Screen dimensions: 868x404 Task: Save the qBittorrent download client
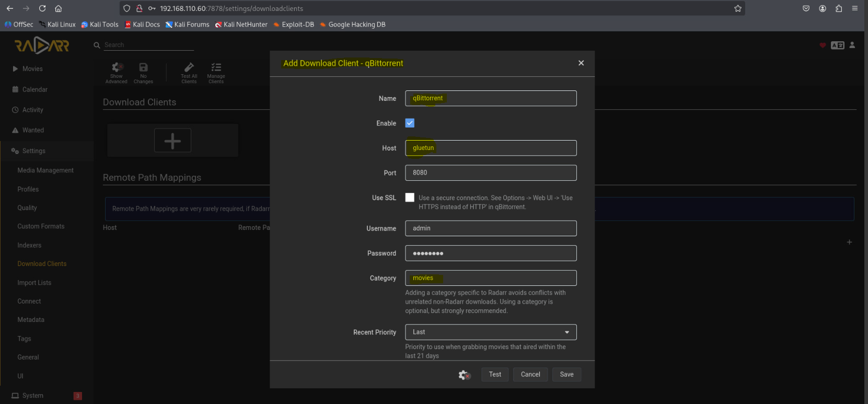(x=566, y=375)
